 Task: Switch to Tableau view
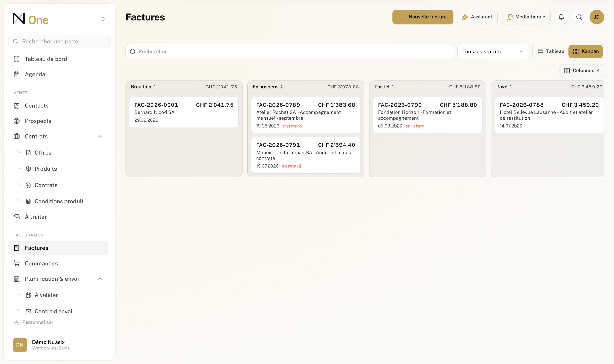pos(551,51)
